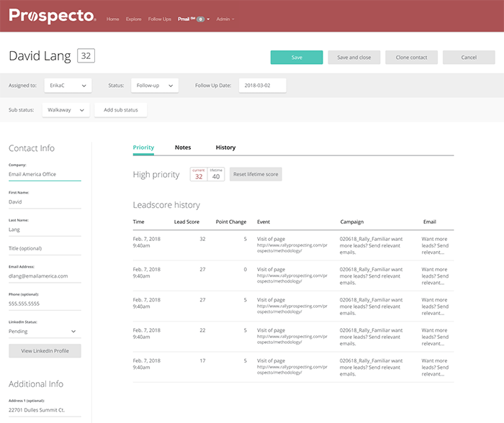The width and height of the screenshot is (504, 423).
Task: Click the Campaign column header
Action: click(x=352, y=222)
